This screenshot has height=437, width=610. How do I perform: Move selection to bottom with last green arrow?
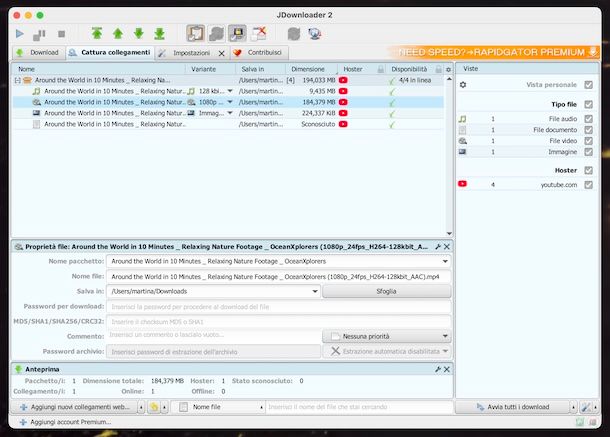pos(157,33)
